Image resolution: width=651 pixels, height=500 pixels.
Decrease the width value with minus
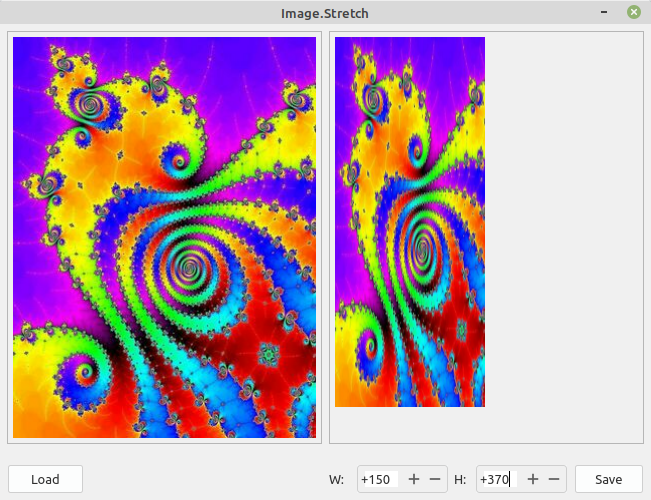tap(435, 479)
